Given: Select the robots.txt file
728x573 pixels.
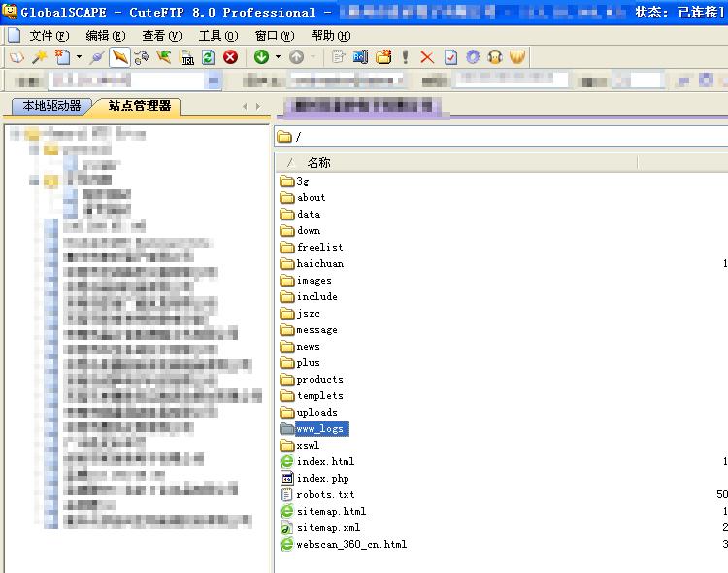Looking at the screenshot, I should [x=325, y=495].
